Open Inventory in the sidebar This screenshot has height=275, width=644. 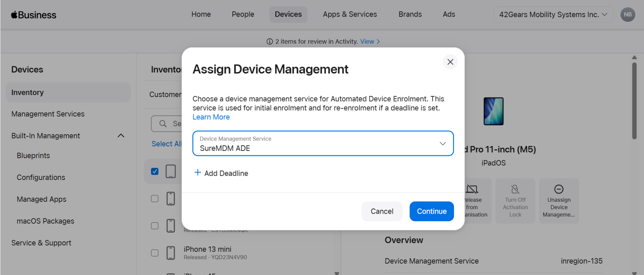(x=68, y=92)
